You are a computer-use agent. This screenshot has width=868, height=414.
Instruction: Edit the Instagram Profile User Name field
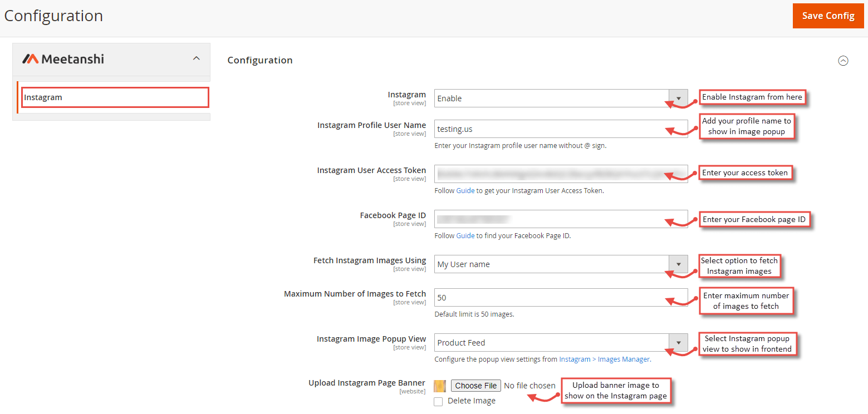point(561,129)
